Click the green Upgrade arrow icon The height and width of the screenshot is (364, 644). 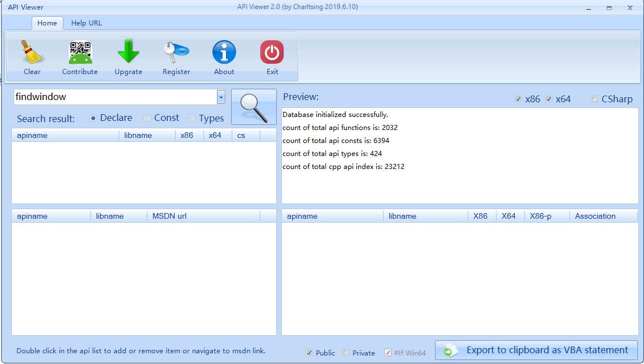[x=128, y=51]
